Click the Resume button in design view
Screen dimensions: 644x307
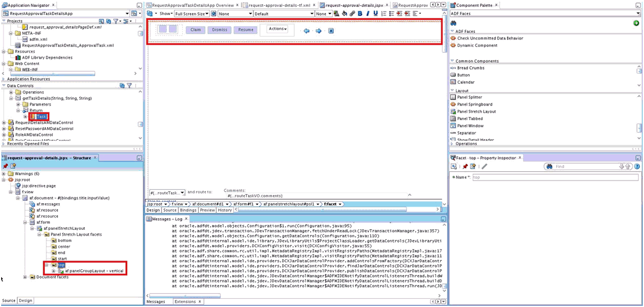point(246,30)
